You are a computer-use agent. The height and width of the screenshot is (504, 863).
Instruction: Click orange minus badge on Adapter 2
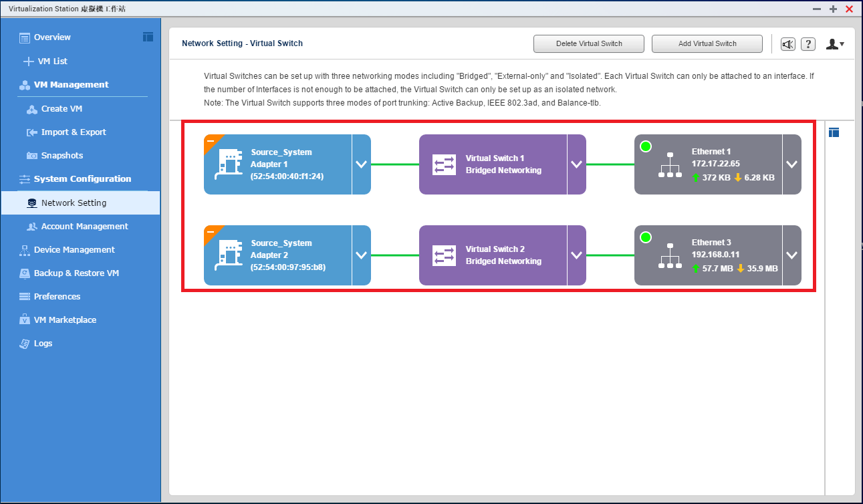click(x=211, y=232)
